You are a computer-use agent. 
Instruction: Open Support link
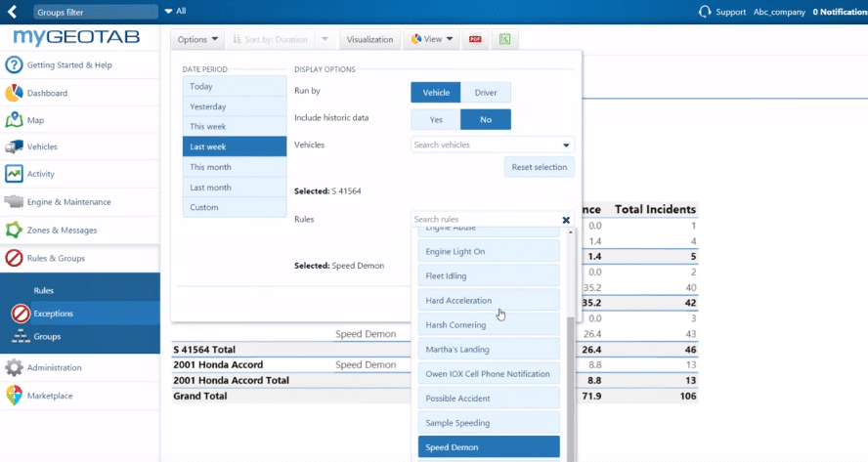pos(731,12)
